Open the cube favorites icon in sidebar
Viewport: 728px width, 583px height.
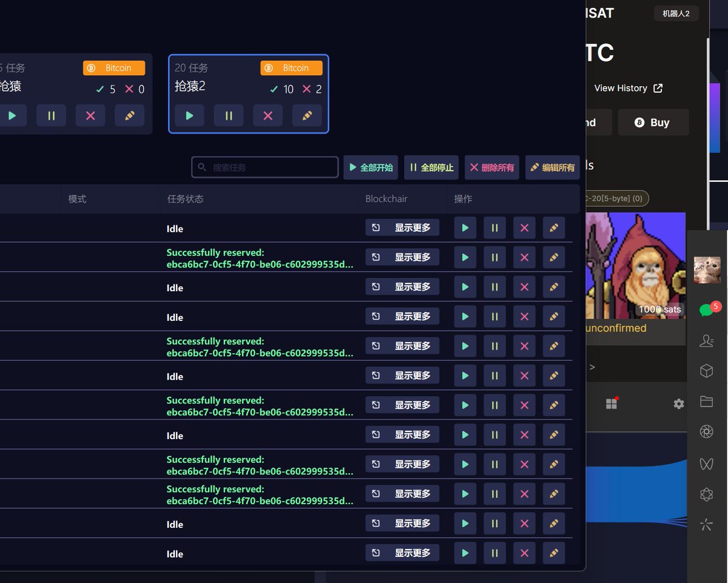tap(706, 371)
